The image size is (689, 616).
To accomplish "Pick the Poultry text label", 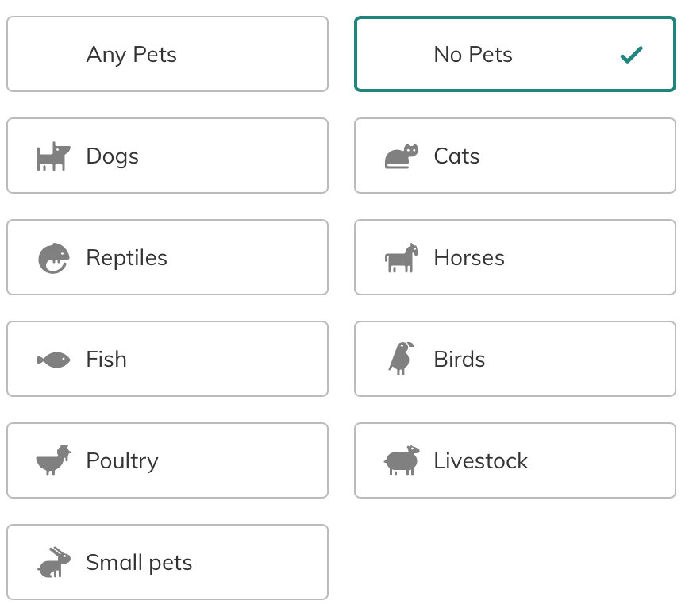I will pyautogui.click(x=122, y=461).
